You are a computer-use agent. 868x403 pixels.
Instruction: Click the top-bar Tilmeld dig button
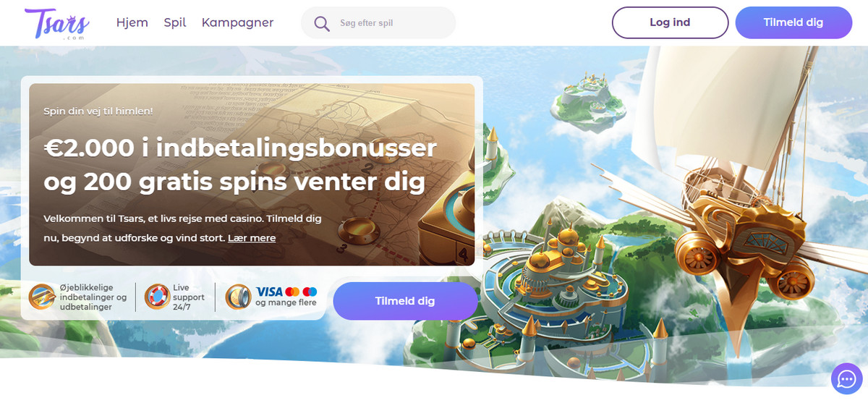[793, 22]
